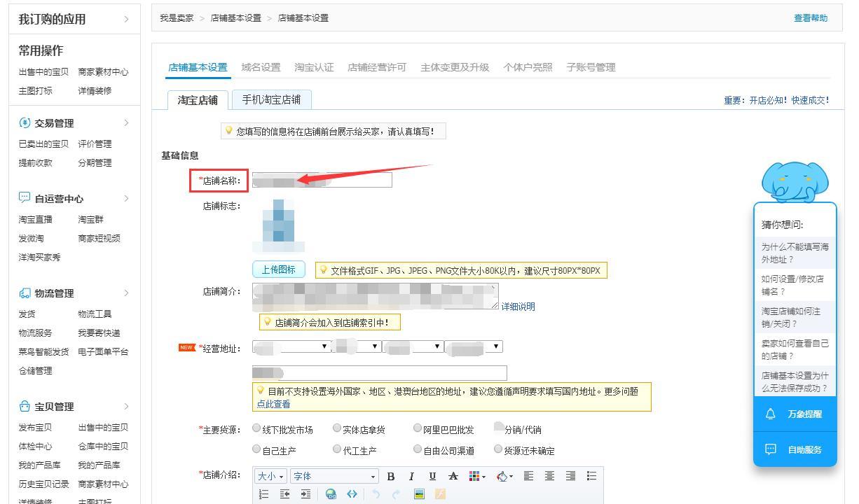Screen dimensions: 859x504
Task: Open the third 经营地址 region dropdown
Action: coord(414,346)
